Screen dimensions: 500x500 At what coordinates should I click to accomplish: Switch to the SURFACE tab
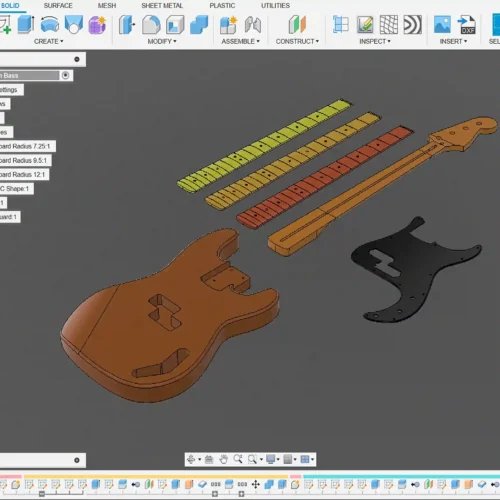(58, 6)
